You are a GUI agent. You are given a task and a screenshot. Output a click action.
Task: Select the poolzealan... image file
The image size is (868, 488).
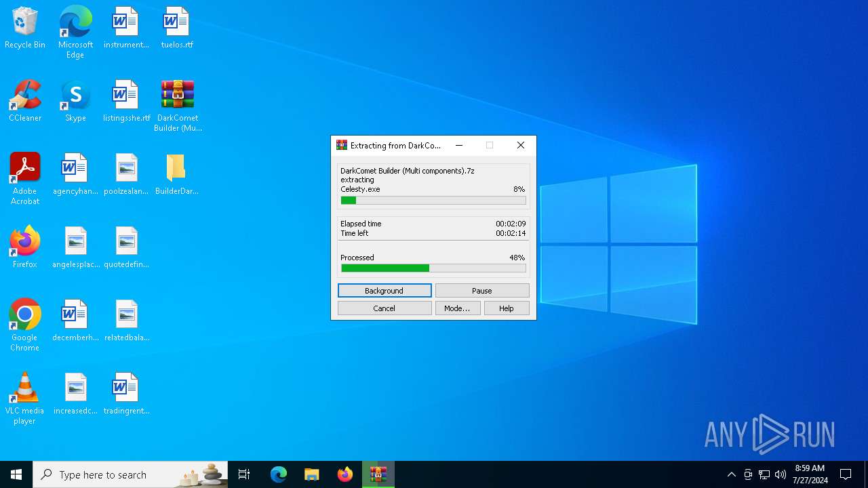click(x=126, y=175)
